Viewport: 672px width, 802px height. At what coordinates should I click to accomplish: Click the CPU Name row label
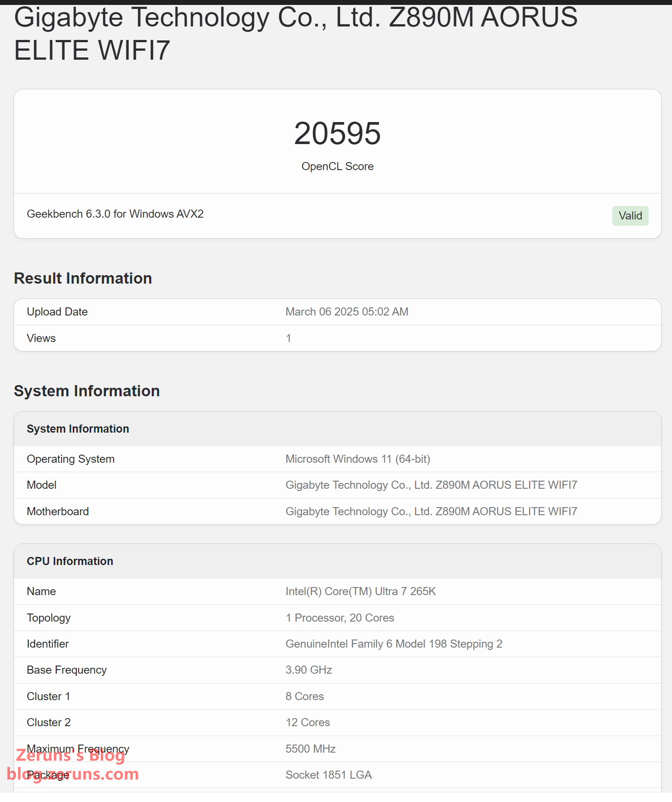pyautogui.click(x=41, y=592)
